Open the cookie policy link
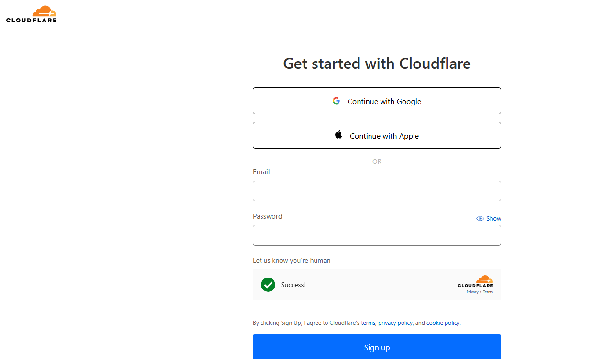 443,323
